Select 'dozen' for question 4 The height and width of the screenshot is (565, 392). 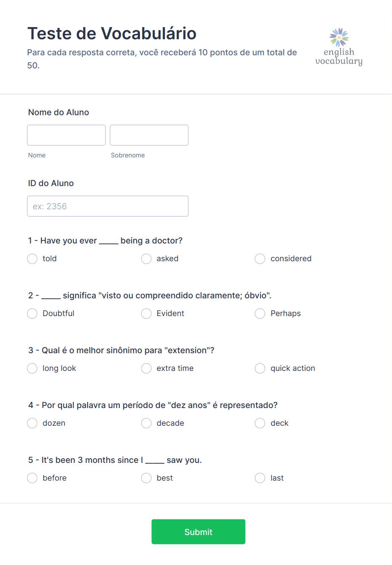[x=32, y=423]
